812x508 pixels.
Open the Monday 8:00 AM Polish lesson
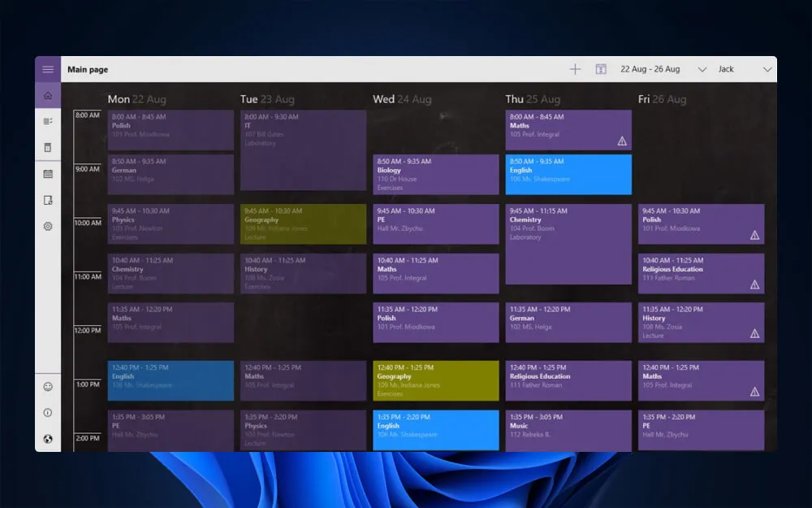pyautogui.click(x=171, y=130)
